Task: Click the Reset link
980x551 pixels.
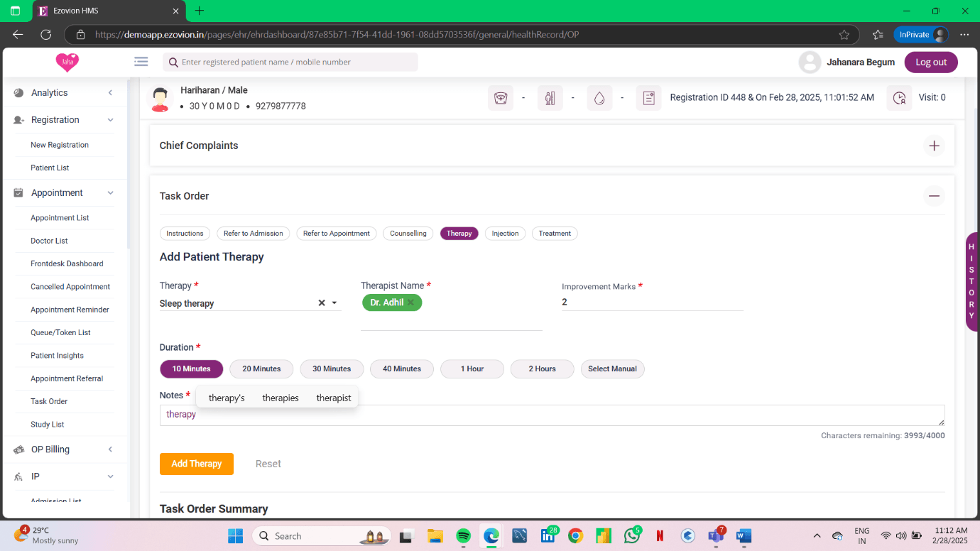Action: 268,464
